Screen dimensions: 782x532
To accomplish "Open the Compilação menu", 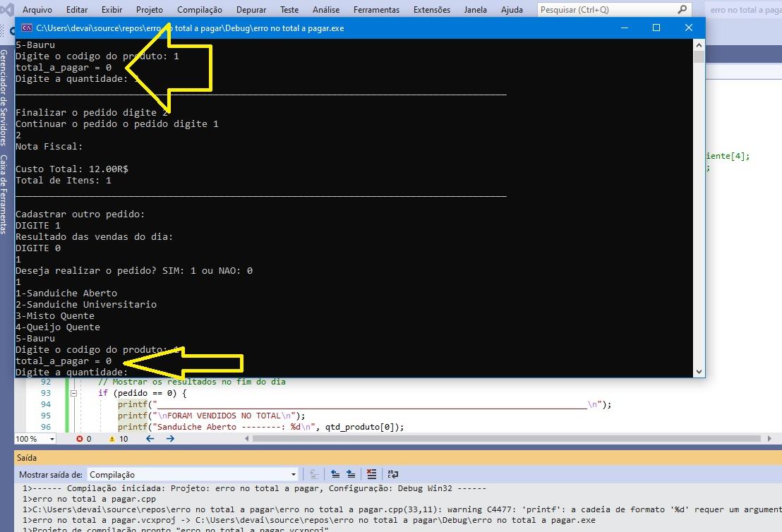I will coord(200,9).
